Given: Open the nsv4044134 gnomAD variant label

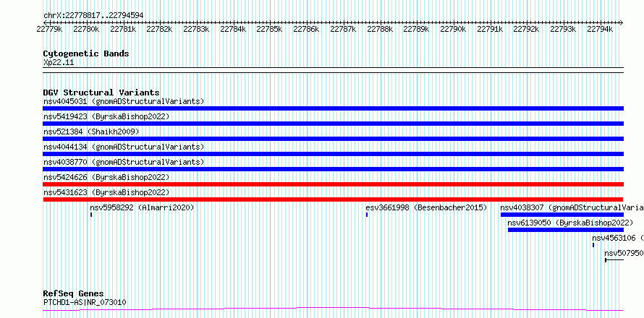Looking at the screenshot, I should coord(124,147).
